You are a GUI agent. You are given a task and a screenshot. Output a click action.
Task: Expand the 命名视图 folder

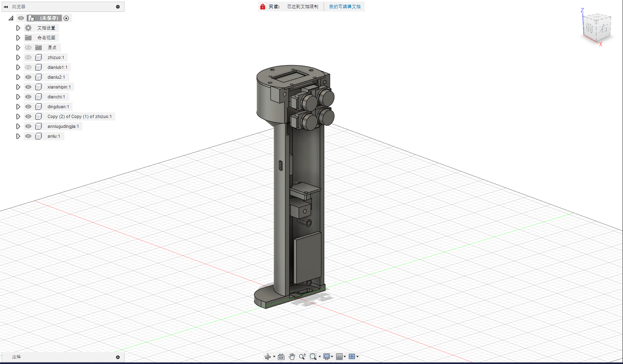(18, 38)
